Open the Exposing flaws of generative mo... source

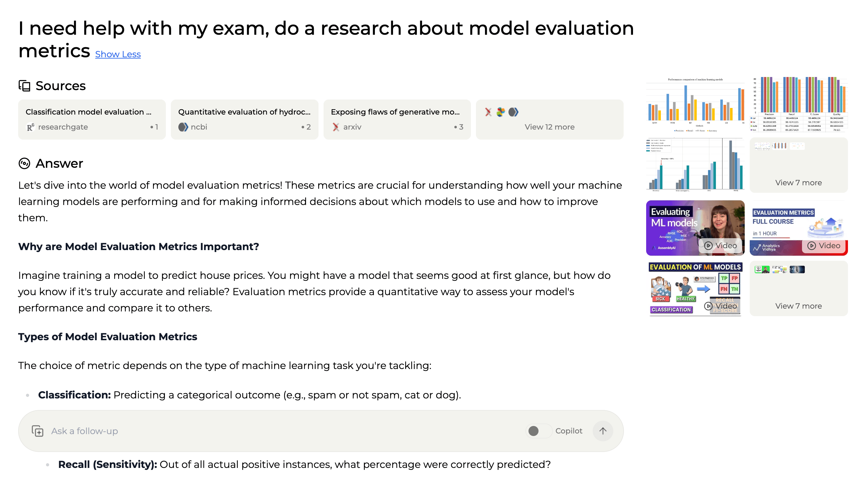[397, 119]
